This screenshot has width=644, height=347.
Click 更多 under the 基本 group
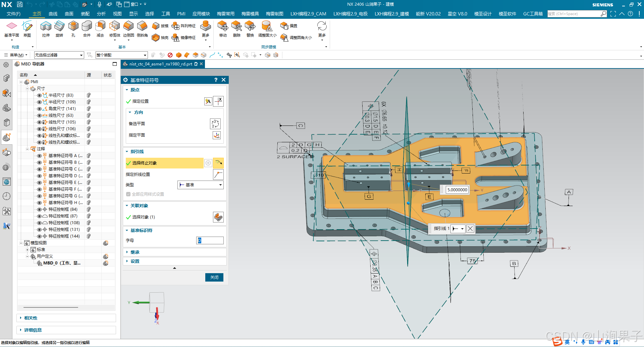(206, 30)
